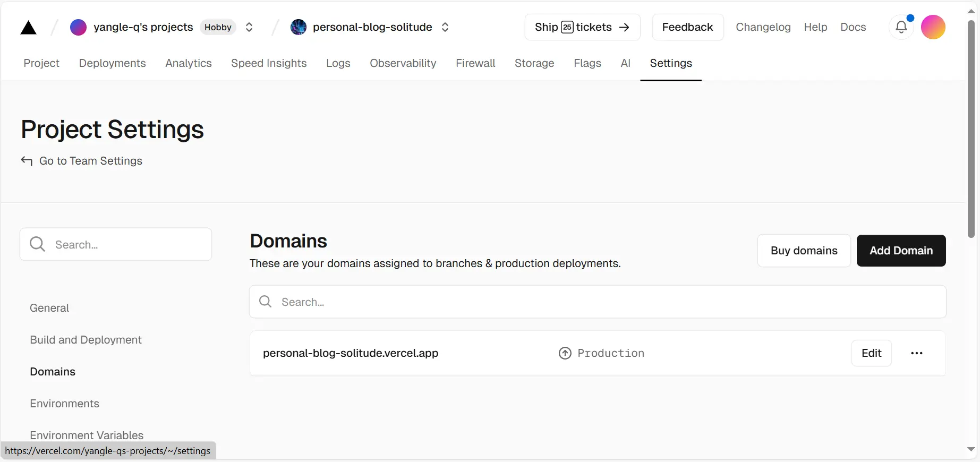Switch to the Flags tab
980x462 pixels.
coord(587,63)
